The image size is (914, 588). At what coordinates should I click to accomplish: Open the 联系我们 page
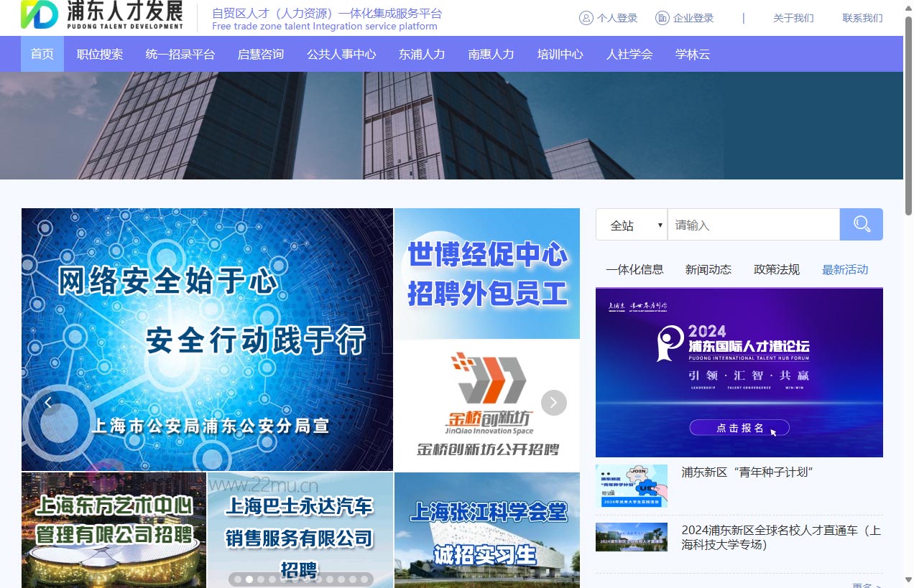click(x=862, y=17)
